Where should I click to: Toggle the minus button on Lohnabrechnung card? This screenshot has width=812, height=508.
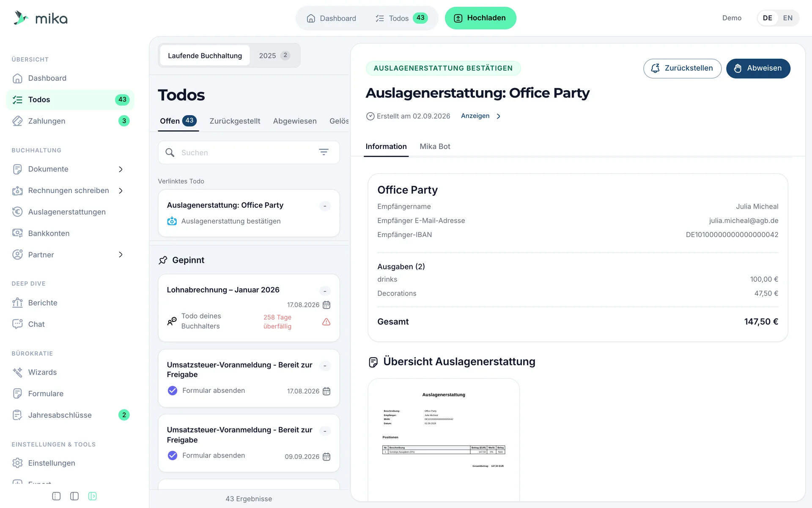coord(325,291)
